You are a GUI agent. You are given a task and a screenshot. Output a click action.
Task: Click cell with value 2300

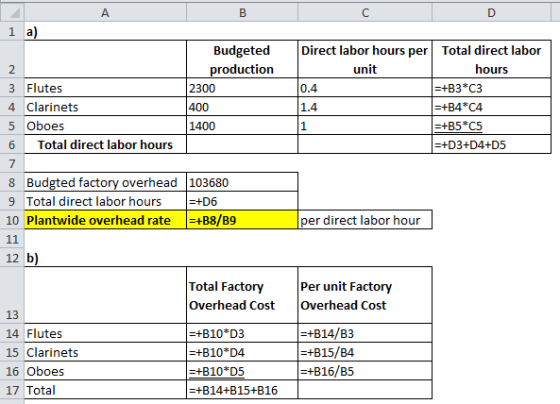[x=242, y=88]
